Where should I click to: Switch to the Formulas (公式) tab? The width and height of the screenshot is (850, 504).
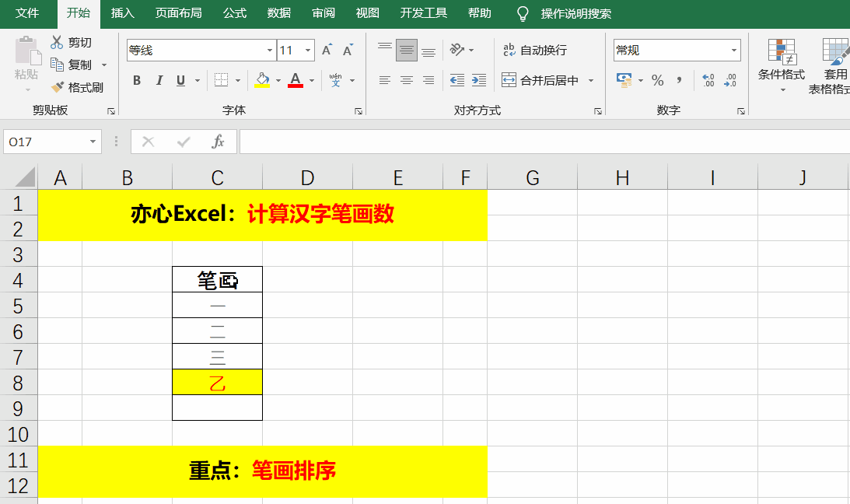(235, 13)
